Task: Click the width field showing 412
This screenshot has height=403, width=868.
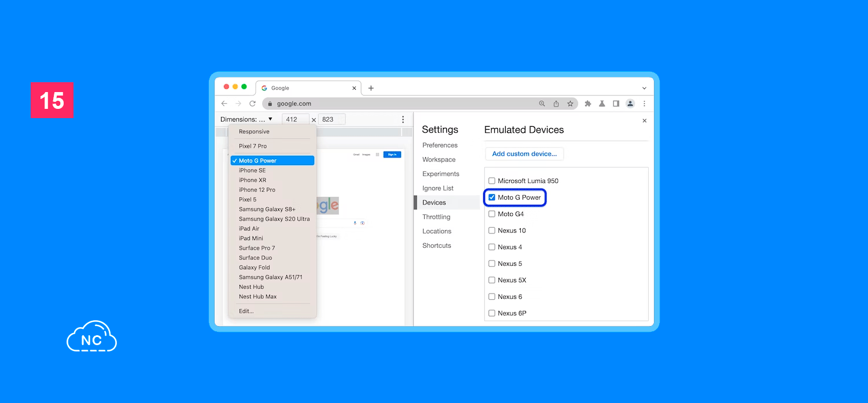Action: click(296, 119)
